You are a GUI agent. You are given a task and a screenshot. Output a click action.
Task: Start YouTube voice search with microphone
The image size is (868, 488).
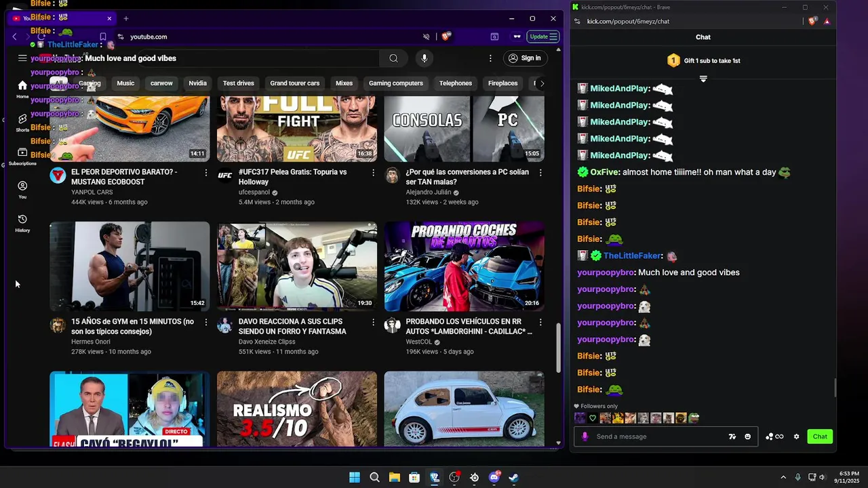(425, 58)
